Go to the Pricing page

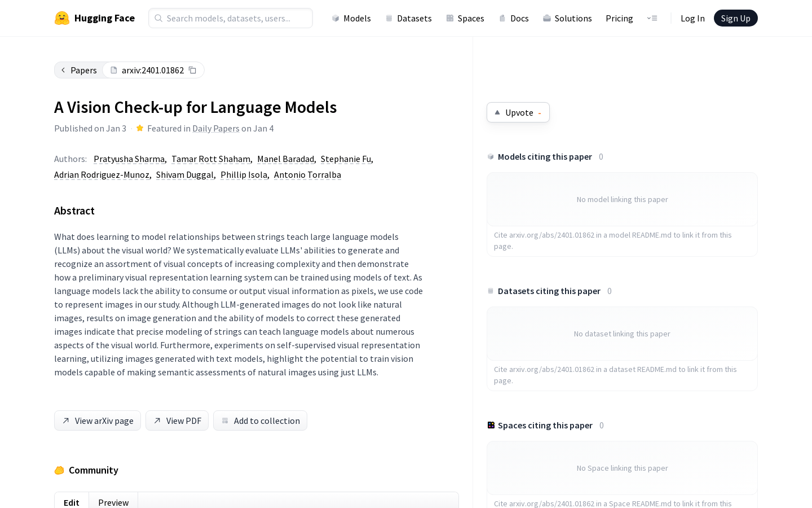click(619, 18)
